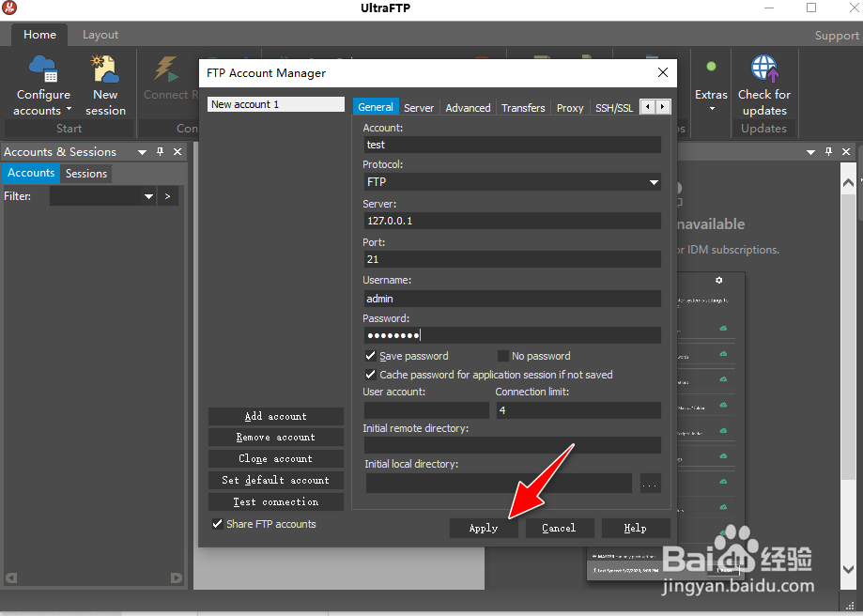Open the General tab in Account Manager

pos(376,107)
